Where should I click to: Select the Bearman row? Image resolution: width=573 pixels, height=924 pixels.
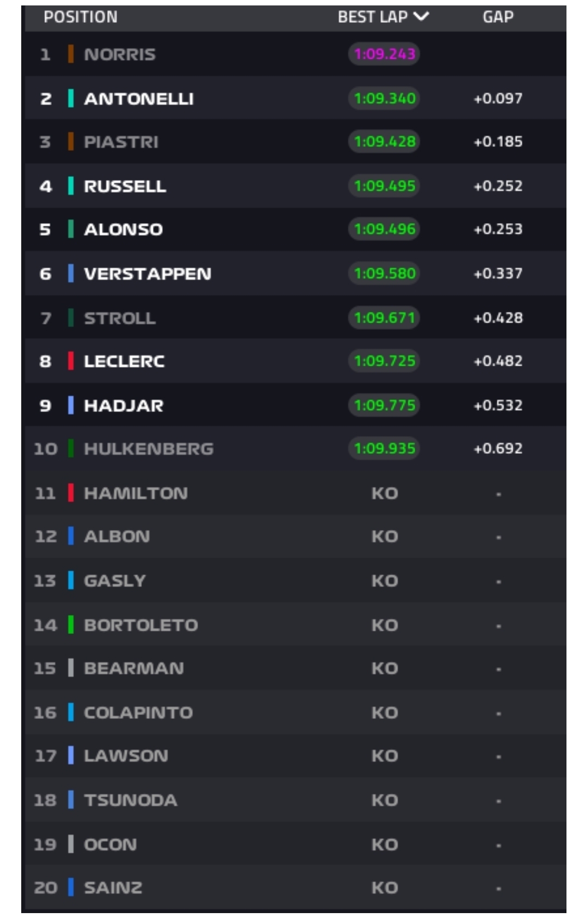294,668
